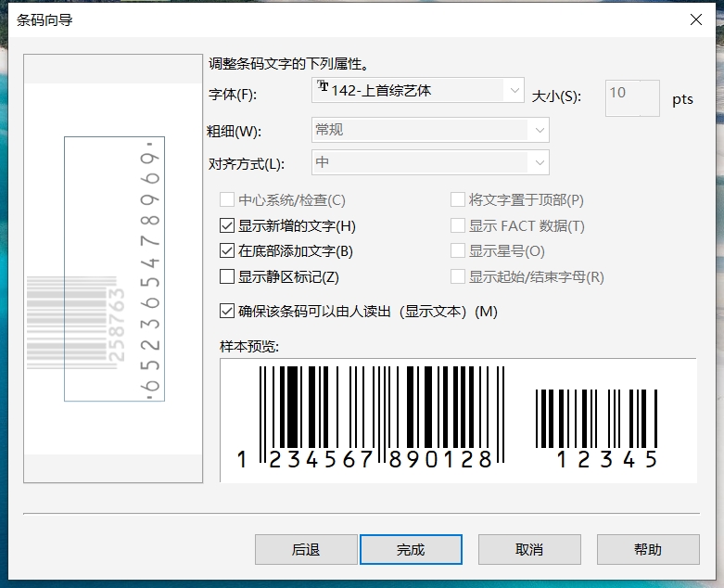Open the 对齐方式 alignment dropdown showing 中

pyautogui.click(x=430, y=162)
